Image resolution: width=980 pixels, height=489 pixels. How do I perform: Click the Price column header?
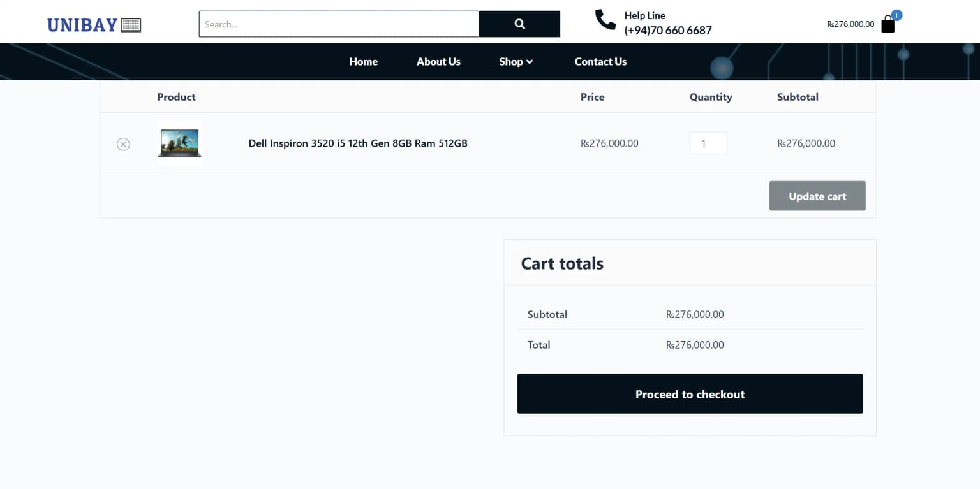[592, 97]
